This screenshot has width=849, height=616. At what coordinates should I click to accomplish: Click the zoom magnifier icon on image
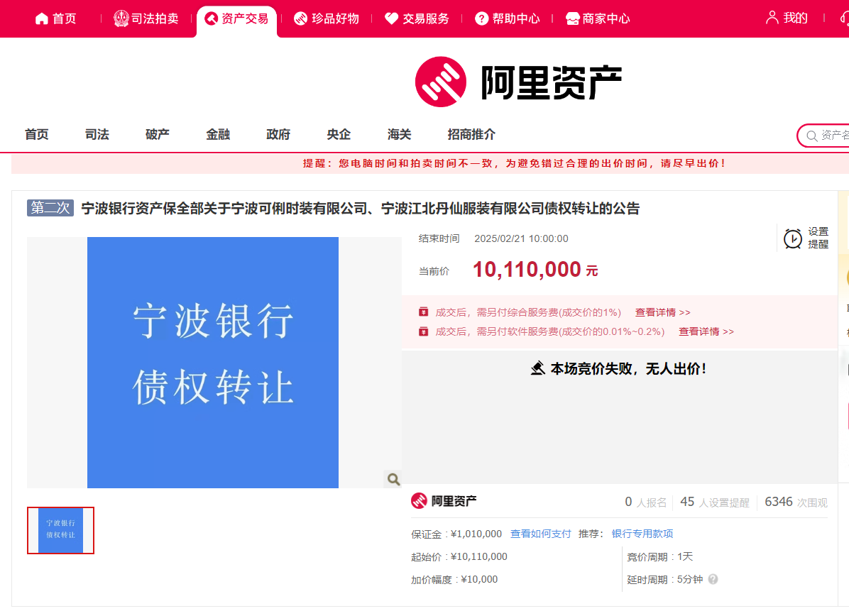393,479
